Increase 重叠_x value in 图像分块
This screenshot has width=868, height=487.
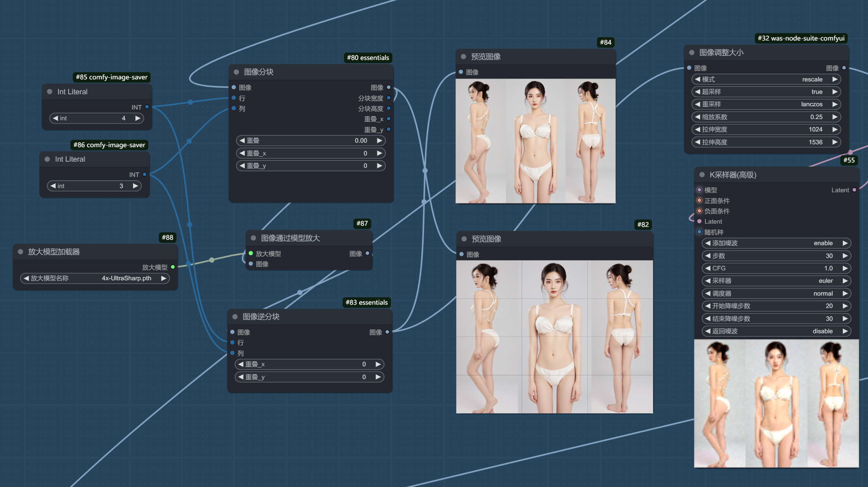379,153
